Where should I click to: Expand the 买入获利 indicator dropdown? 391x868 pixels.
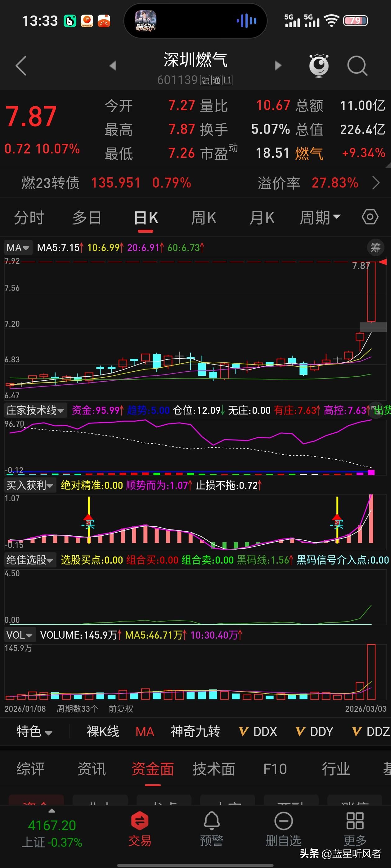(x=30, y=485)
